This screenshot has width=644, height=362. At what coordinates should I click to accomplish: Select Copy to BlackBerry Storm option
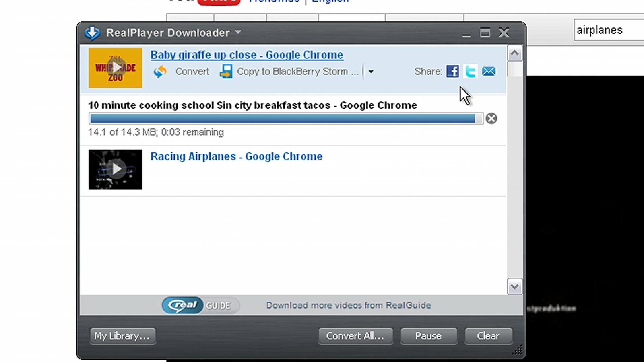(x=297, y=72)
